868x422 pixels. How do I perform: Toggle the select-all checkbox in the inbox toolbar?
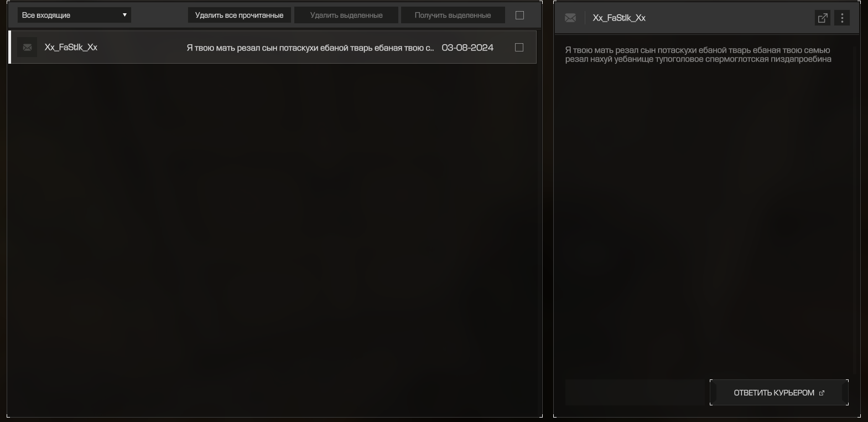[x=519, y=15]
